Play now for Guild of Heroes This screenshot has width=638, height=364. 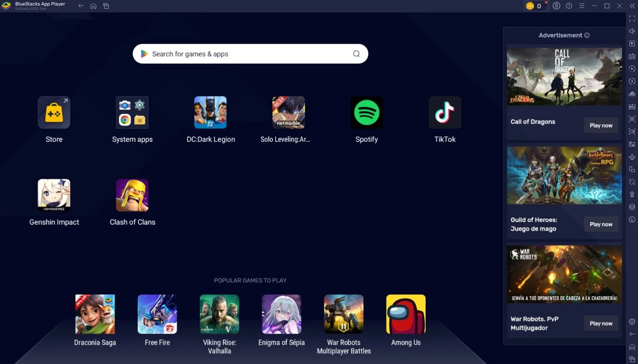[x=601, y=224]
